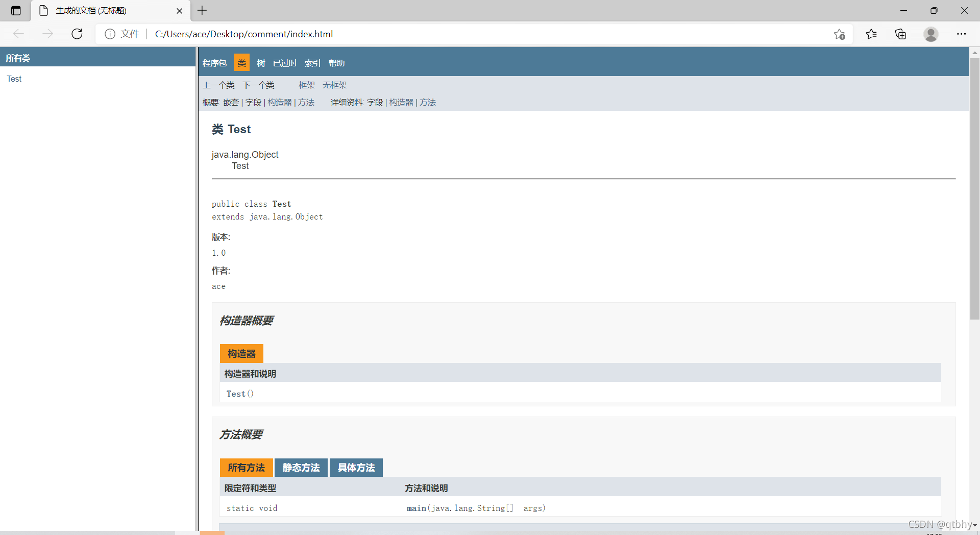Click the browser back arrow
The height and width of the screenshot is (535, 980).
(x=19, y=34)
